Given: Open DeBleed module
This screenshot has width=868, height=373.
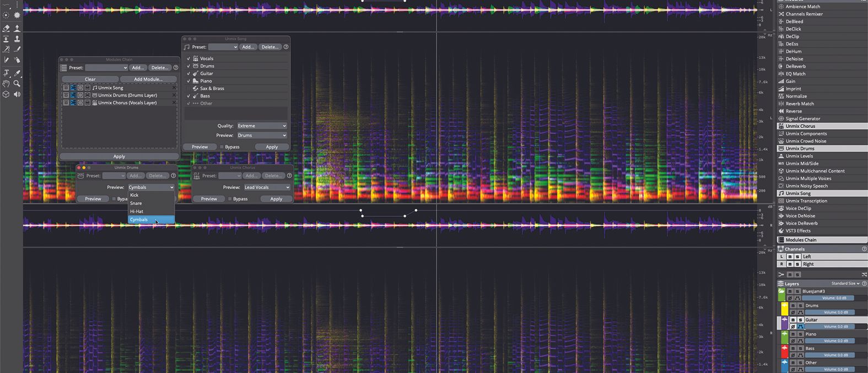Looking at the screenshot, I should [x=822, y=22].
